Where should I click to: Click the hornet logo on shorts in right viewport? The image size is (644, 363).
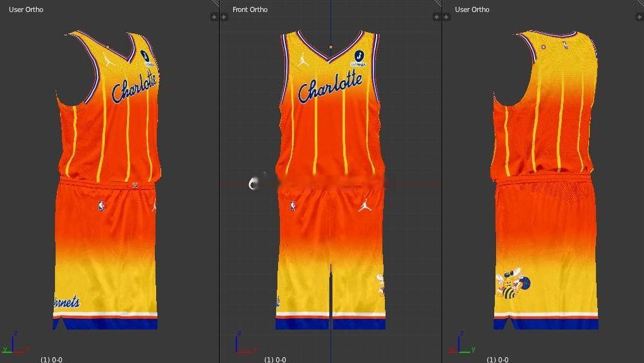tap(513, 283)
